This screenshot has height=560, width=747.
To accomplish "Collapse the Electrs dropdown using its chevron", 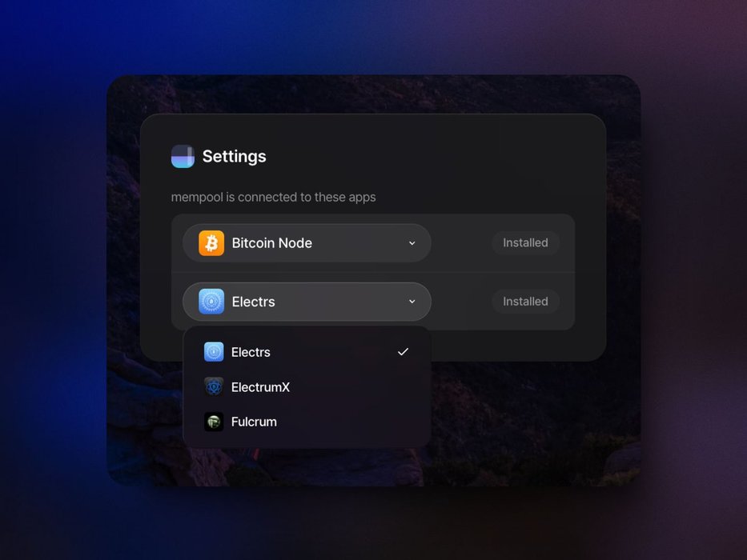I will point(412,302).
